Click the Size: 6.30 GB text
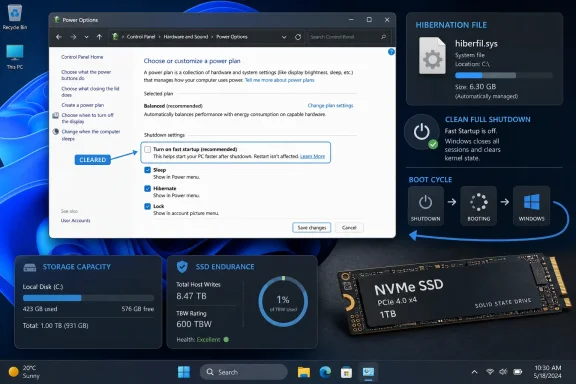Screen dimensions: 576x384 pyautogui.click(x=475, y=87)
